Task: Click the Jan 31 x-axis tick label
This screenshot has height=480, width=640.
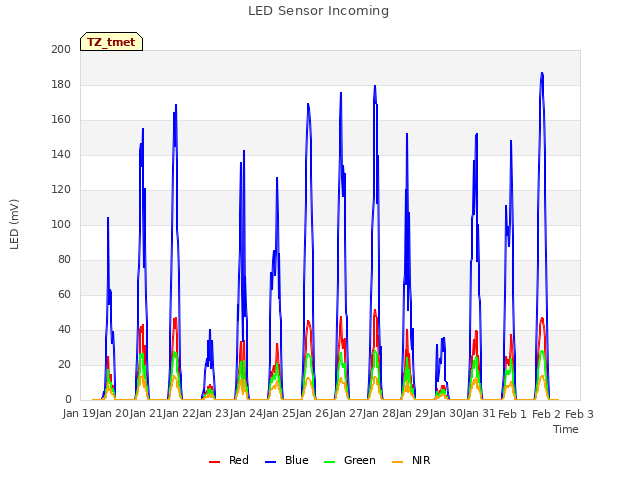Action: 479,414
